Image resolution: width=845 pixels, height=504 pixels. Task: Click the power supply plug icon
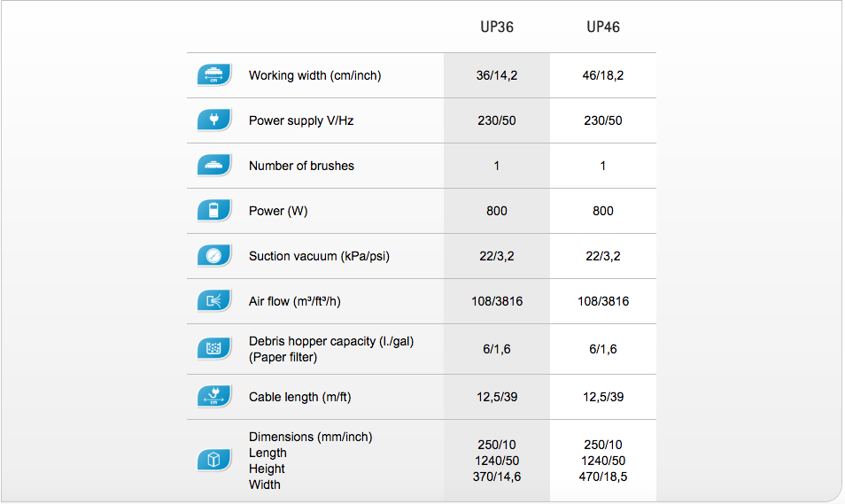pyautogui.click(x=214, y=120)
